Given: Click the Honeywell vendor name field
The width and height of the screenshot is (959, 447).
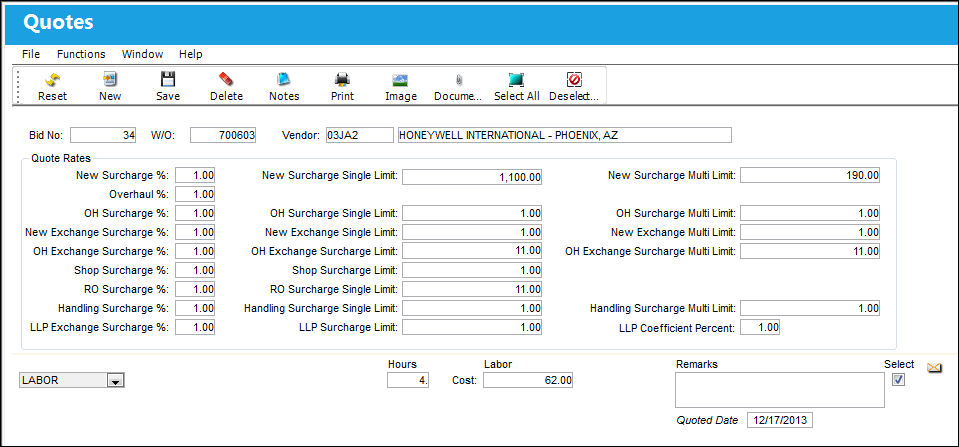Looking at the screenshot, I should (x=565, y=135).
